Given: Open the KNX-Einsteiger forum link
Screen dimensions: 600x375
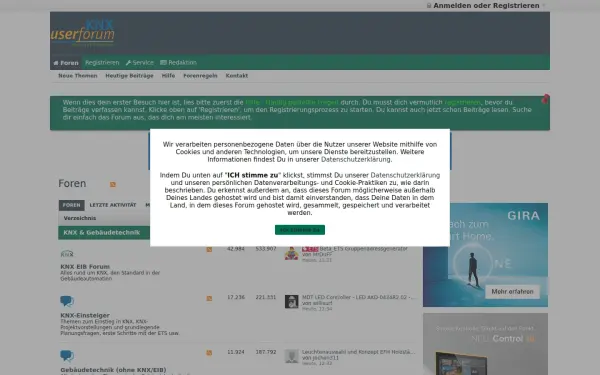Looking at the screenshot, I should tap(85, 315).
